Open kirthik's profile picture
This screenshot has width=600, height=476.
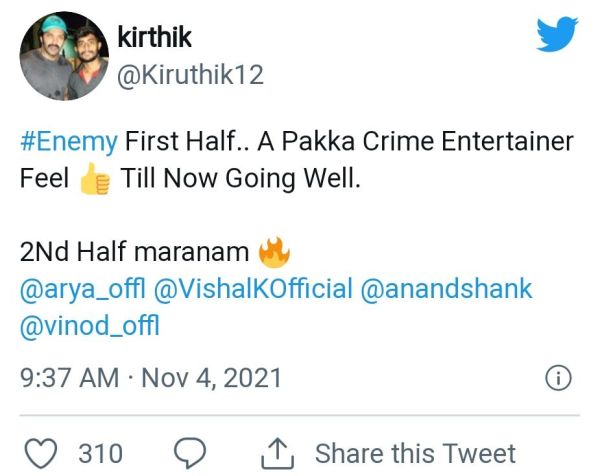(64, 56)
